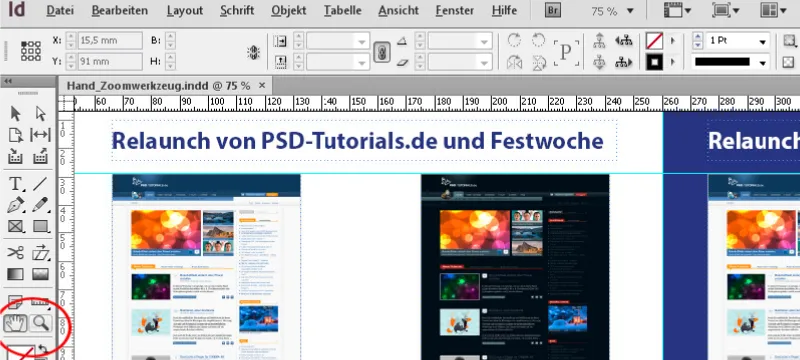Select the Direct Selection tool (white arrow)
This screenshot has width=800, height=360.
coord(40,113)
